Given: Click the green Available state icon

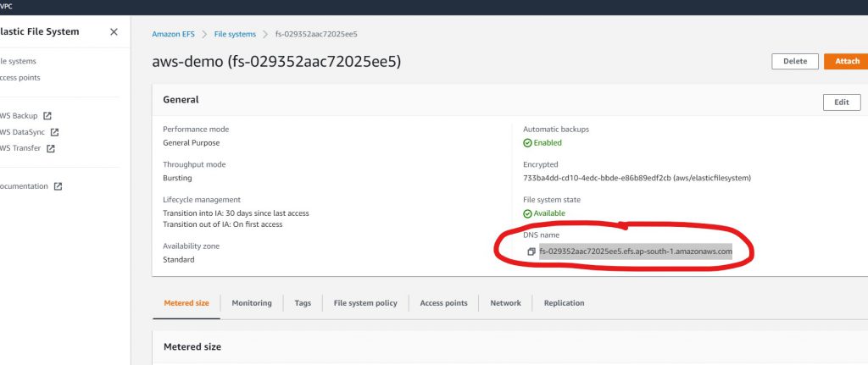Looking at the screenshot, I should tap(527, 213).
